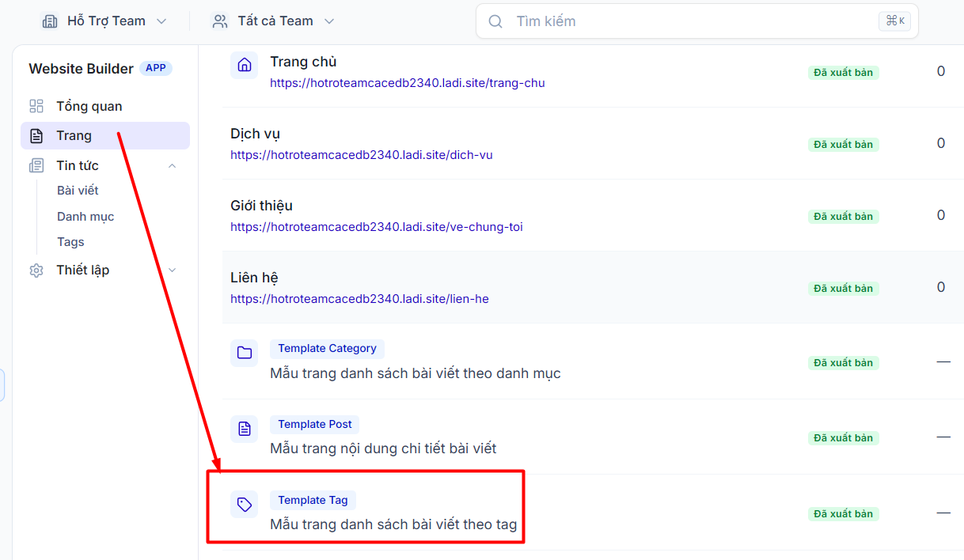Click Đã xuất bản status in Template Tag row

(x=844, y=514)
